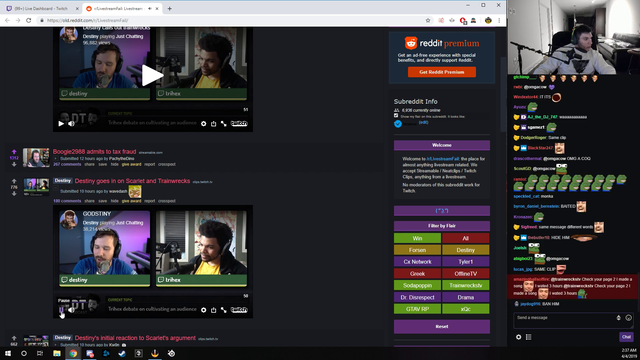
Task: Share the upper clip using the player share icon
Action: click(213, 124)
